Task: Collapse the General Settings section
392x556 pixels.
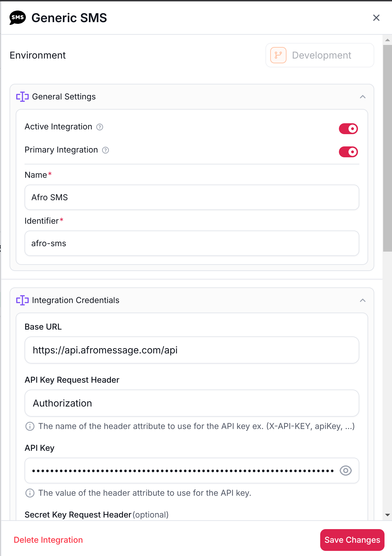Action: [363, 97]
